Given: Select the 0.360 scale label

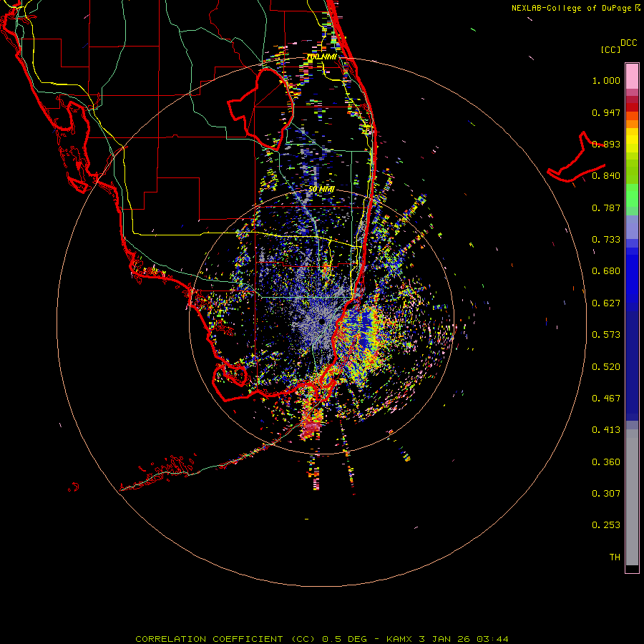Looking at the screenshot, I should (606, 462).
